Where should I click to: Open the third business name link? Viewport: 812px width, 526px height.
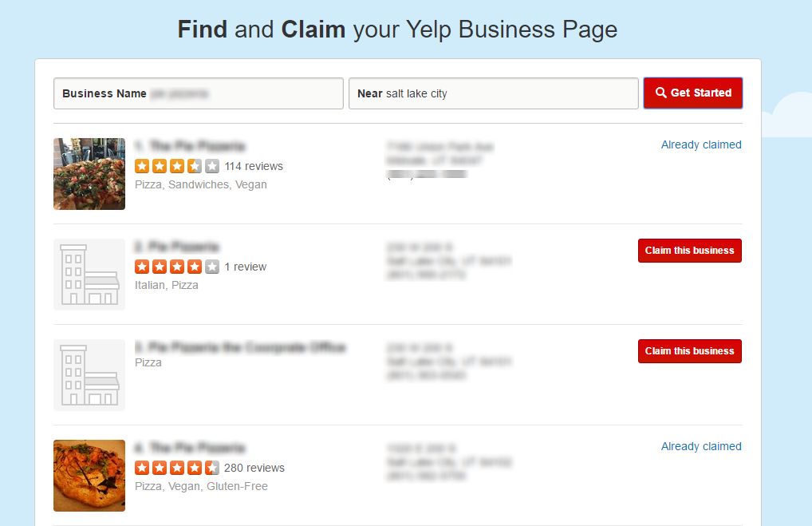[x=240, y=347]
